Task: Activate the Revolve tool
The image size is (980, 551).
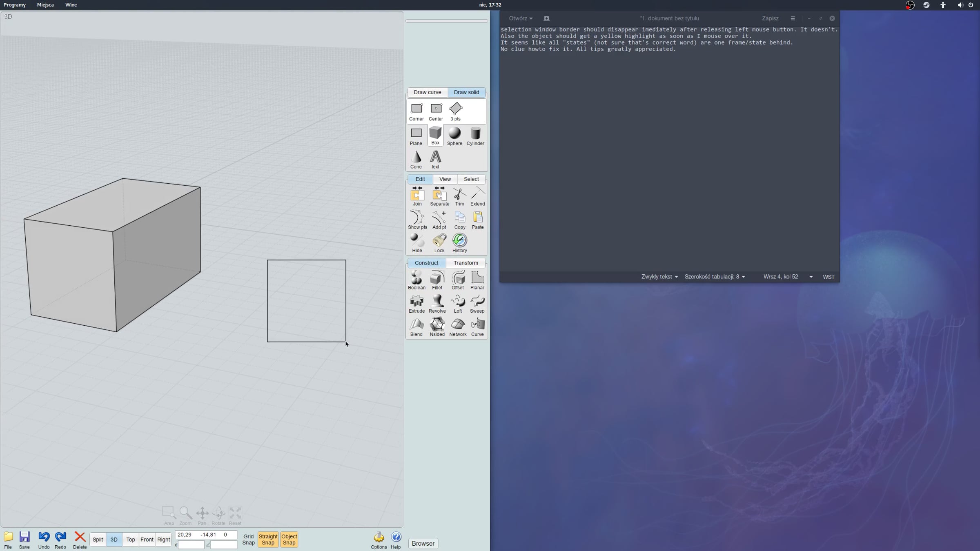Action: 437,304
